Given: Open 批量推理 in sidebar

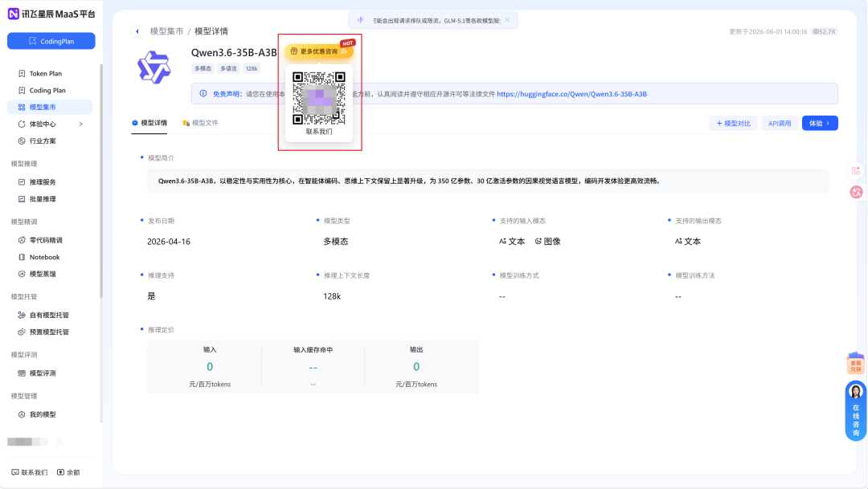Looking at the screenshot, I should tap(43, 199).
